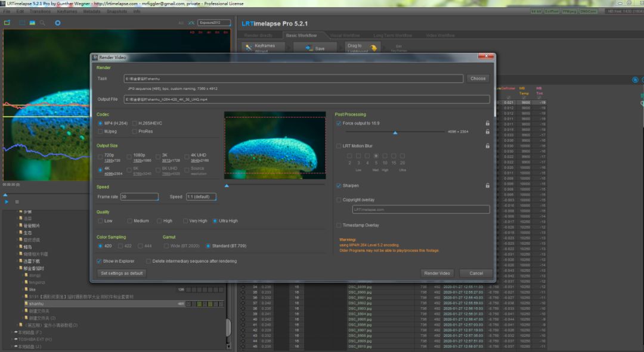
Task: Stop playback with the square stop button
Action: pyautogui.click(x=17, y=202)
